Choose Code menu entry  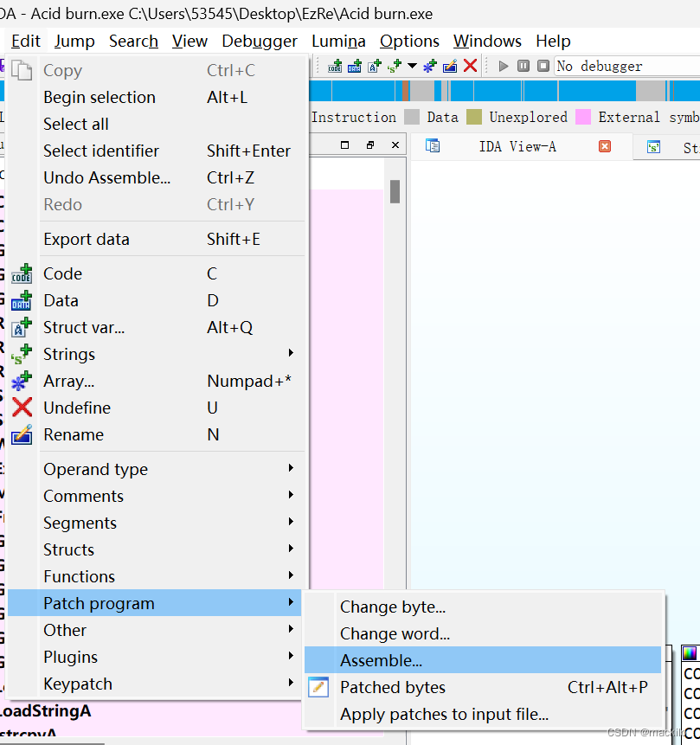155,273
